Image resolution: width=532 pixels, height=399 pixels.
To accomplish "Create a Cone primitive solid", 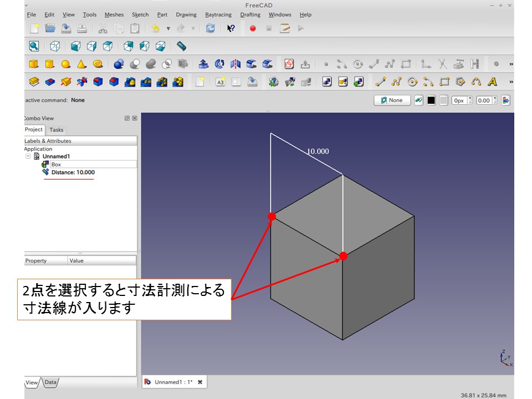I will coord(81,64).
